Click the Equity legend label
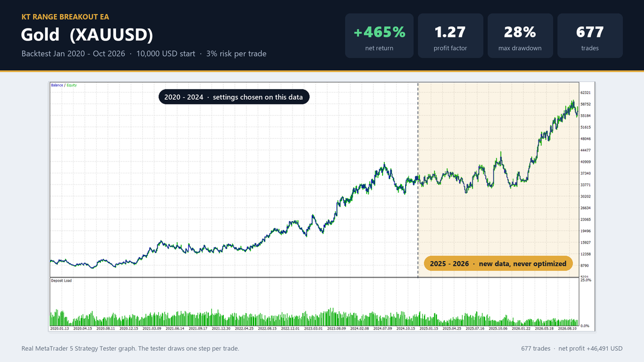Screen dimensions: 644x362 tap(72, 85)
